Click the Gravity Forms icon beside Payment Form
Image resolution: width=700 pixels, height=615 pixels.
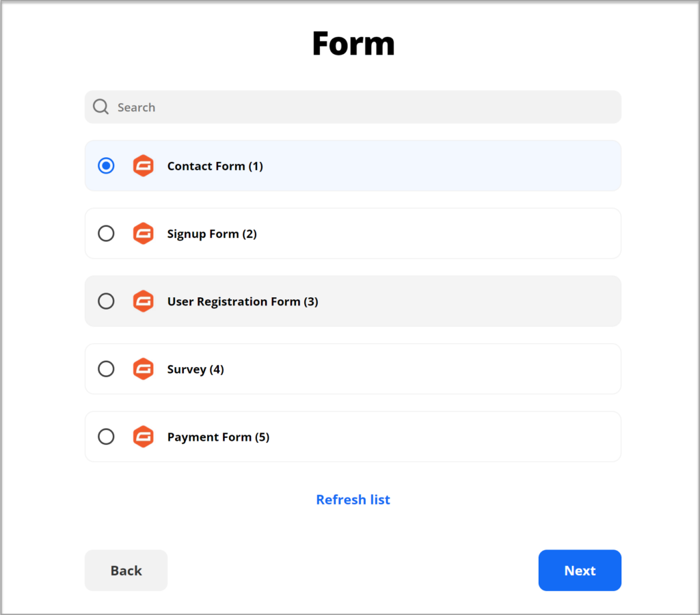tap(144, 437)
